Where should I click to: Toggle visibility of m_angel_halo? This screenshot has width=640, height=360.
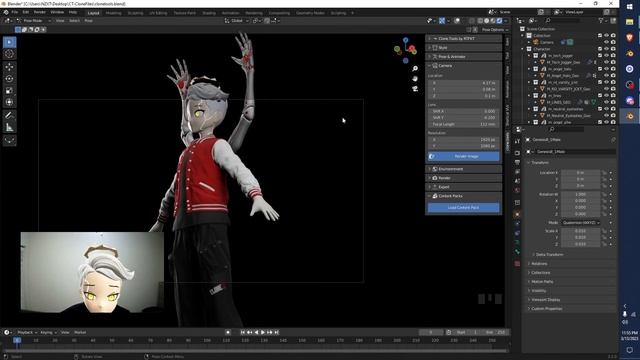[x=607, y=69]
